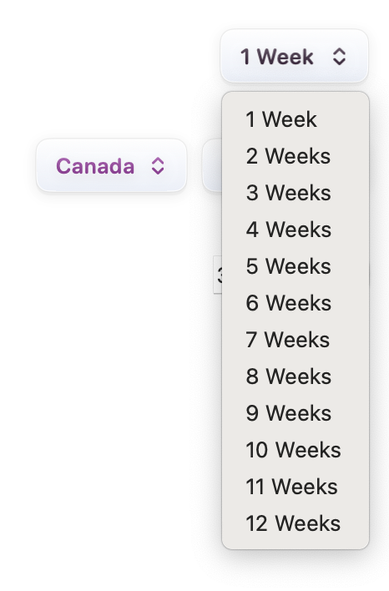Select 6 Weeks duration
Screen dimensions: 389x591
296,303
